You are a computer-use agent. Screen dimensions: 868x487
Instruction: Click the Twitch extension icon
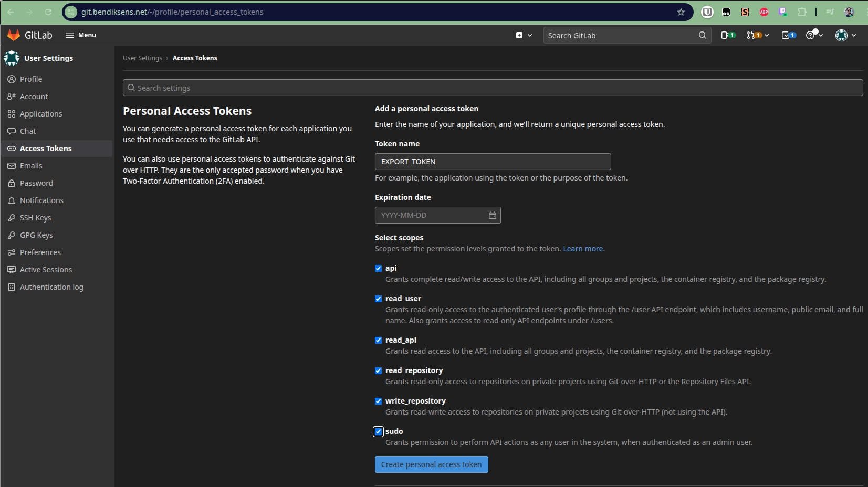[x=783, y=12]
